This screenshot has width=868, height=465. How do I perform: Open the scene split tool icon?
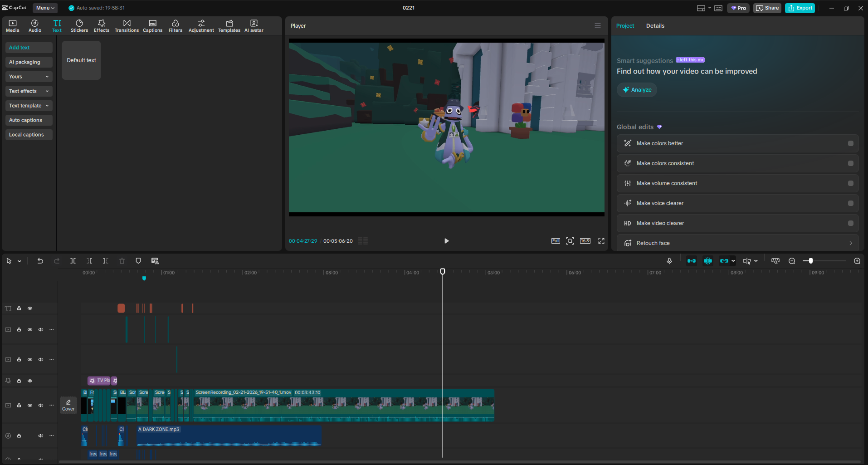click(x=155, y=261)
